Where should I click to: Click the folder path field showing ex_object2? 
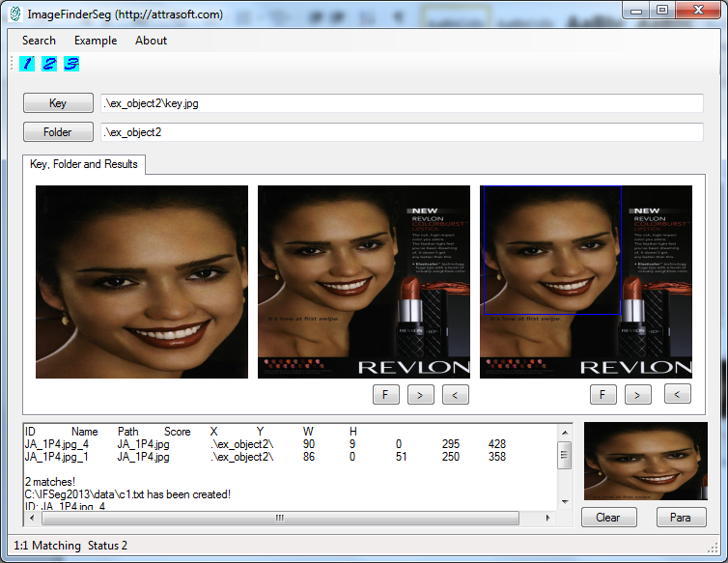point(402,132)
